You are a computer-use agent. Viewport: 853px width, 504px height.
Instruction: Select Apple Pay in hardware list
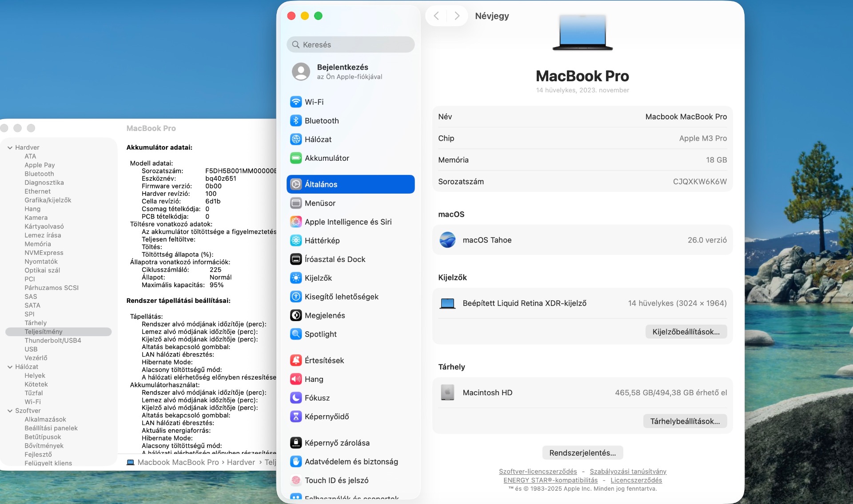pos(40,165)
